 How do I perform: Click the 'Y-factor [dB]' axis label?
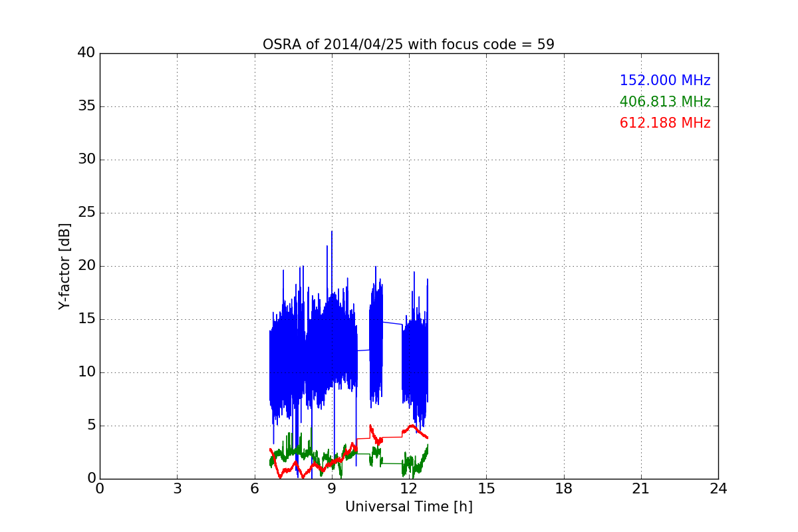pyautogui.click(x=65, y=266)
